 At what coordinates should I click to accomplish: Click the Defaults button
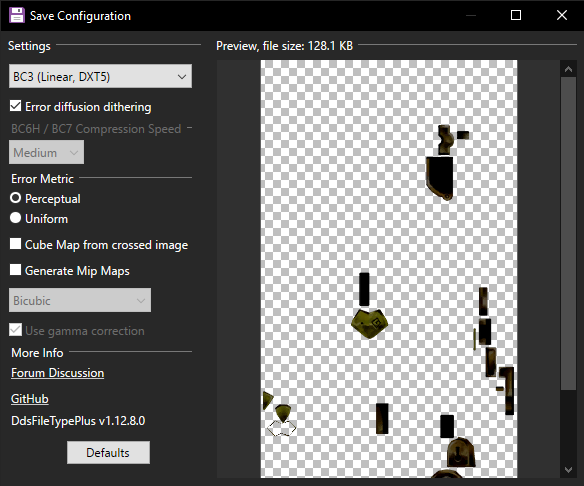pos(108,452)
